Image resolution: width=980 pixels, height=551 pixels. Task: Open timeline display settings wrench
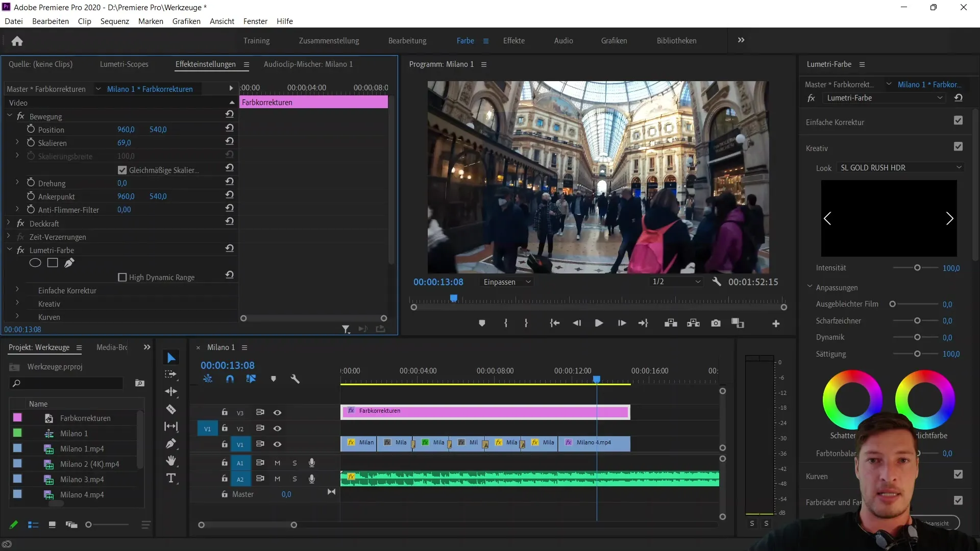click(295, 379)
